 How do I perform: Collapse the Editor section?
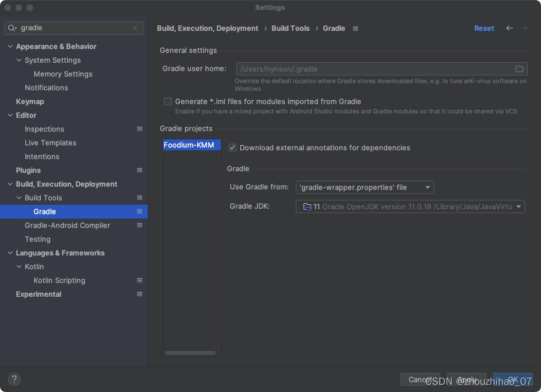10,115
